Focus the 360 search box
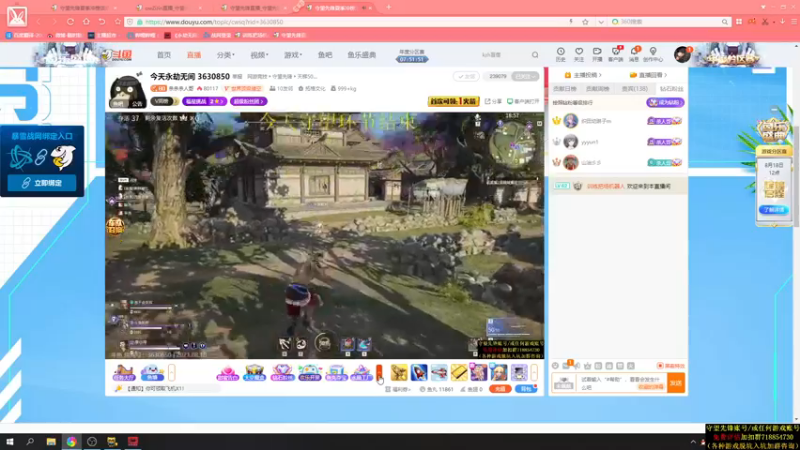 click(668, 22)
